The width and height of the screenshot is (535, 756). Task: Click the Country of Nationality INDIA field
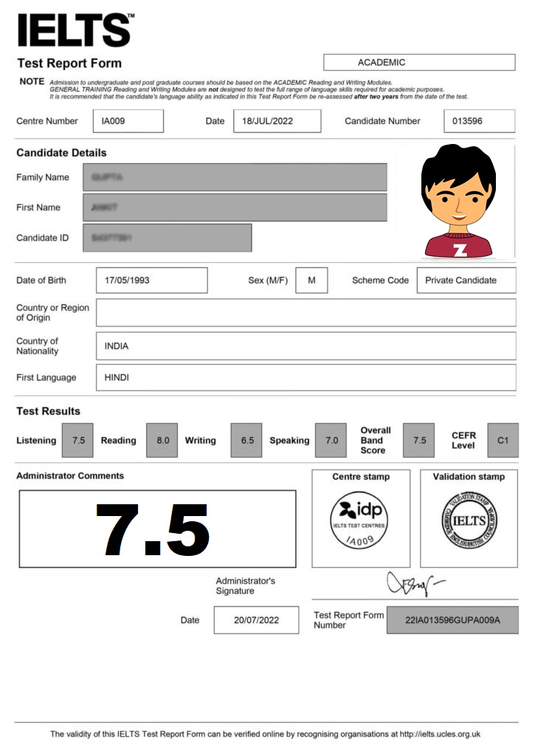click(306, 346)
